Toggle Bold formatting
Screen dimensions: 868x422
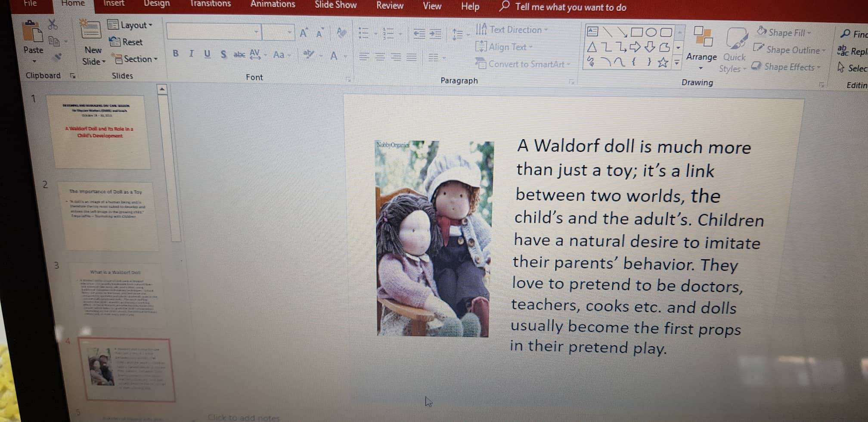point(176,54)
